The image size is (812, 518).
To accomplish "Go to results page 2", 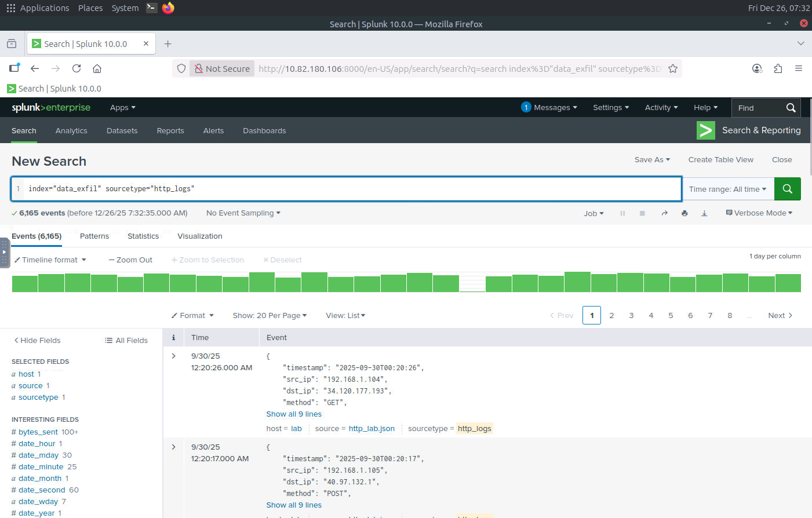I will click(x=611, y=315).
